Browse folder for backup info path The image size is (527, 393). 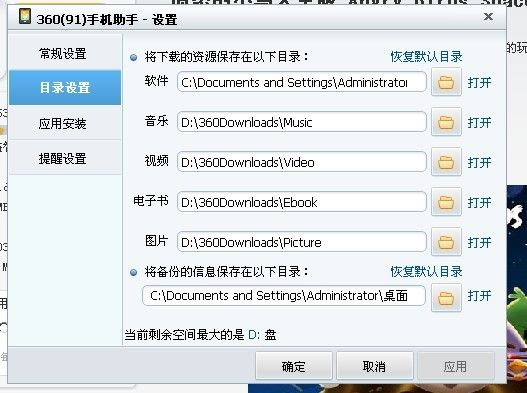point(446,297)
